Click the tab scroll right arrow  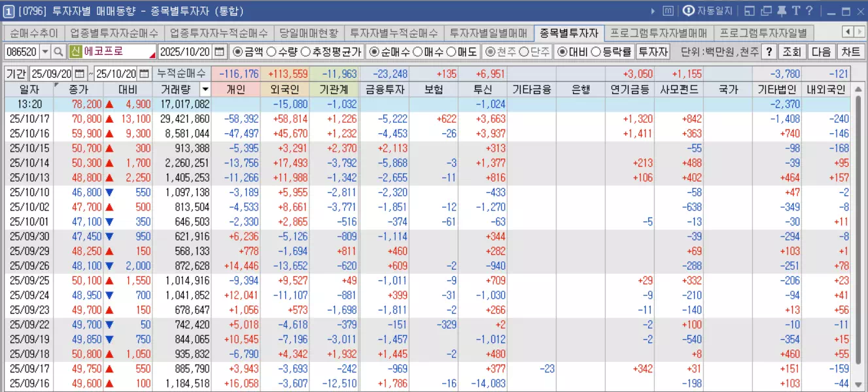pos(861,31)
